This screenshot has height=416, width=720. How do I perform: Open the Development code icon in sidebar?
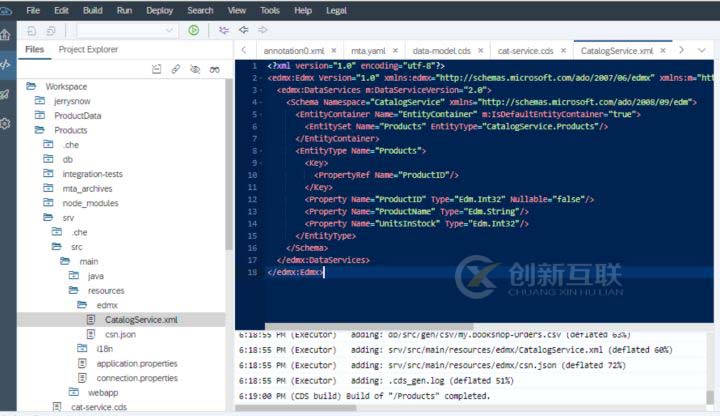click(6, 64)
